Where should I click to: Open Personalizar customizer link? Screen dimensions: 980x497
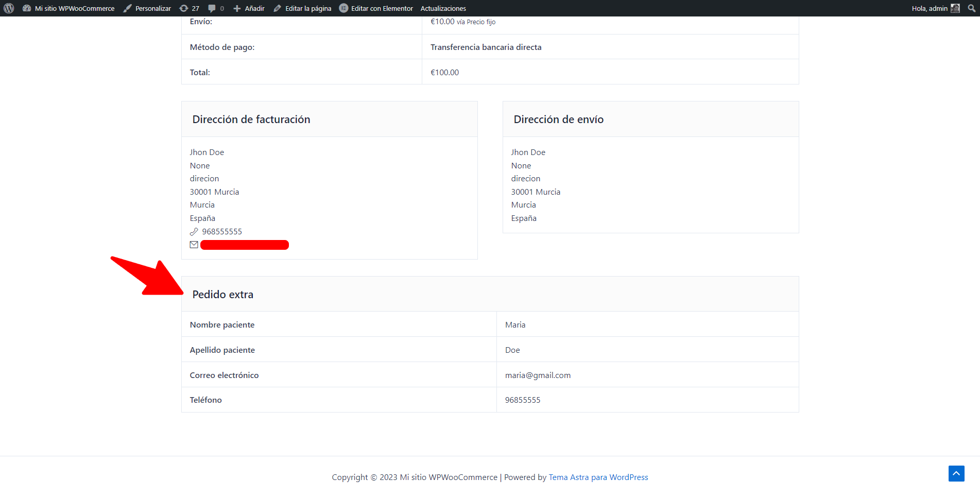pyautogui.click(x=147, y=8)
